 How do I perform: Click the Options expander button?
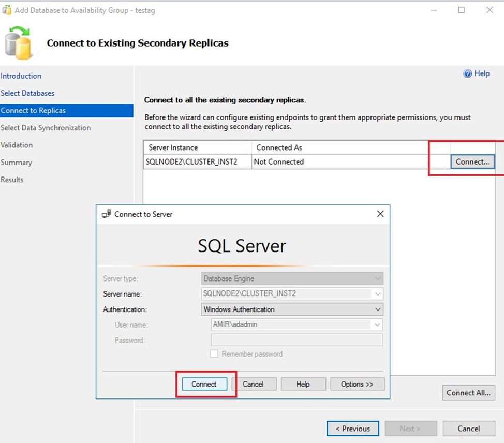(x=357, y=384)
